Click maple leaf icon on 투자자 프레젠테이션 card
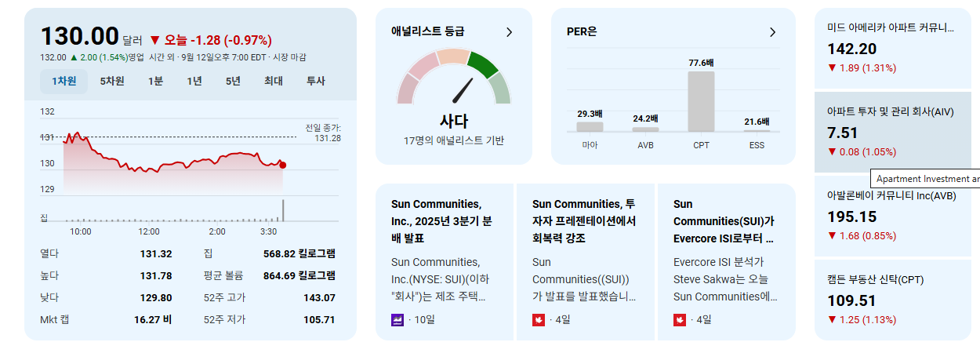 pos(539,319)
